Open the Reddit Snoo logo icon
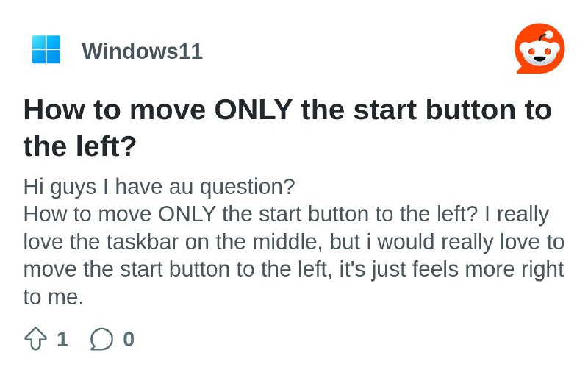Image resolution: width=588 pixels, height=378 pixels. click(539, 48)
